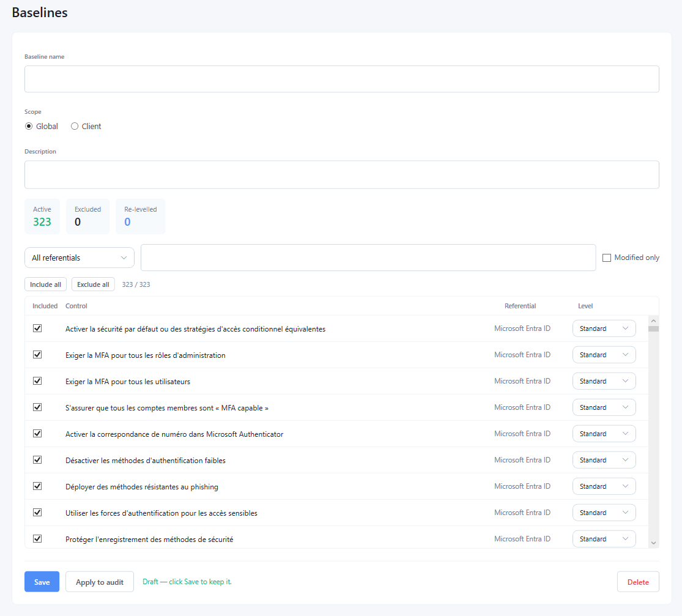Open the All referentials dropdown
The height and width of the screenshot is (616, 682).
pyautogui.click(x=79, y=258)
